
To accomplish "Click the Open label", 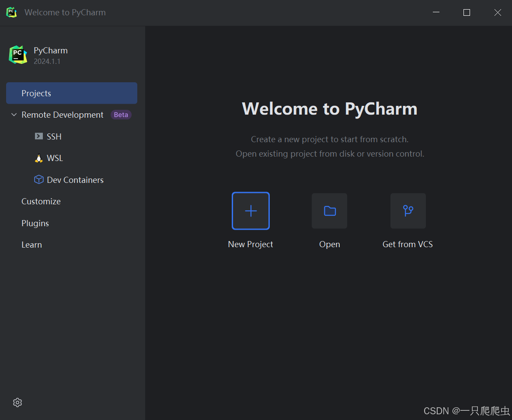I will coord(330,244).
